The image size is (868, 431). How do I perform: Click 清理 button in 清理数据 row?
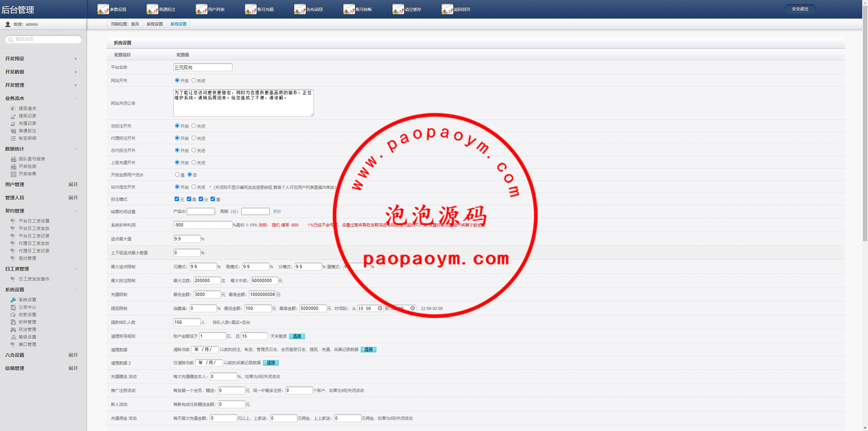coord(369,350)
